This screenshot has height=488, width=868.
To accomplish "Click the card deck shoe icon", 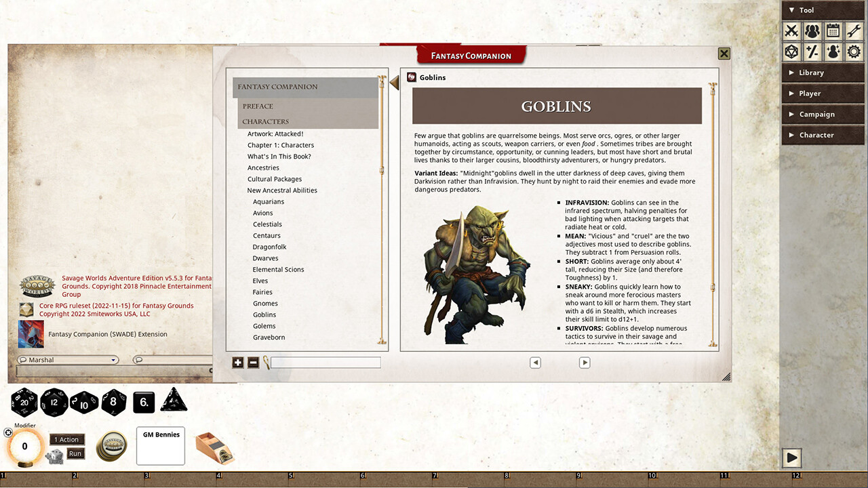I will pos(214,447).
